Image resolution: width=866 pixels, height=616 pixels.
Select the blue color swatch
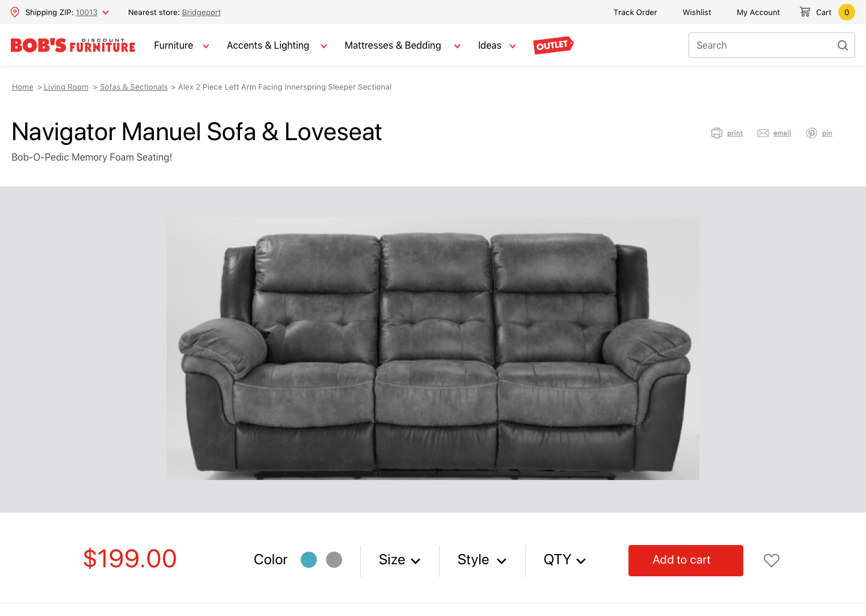click(309, 559)
